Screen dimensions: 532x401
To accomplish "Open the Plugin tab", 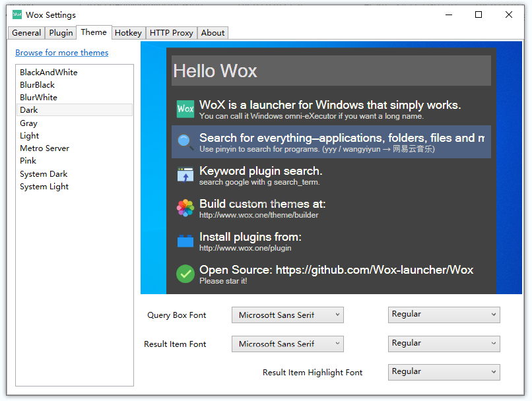I will 61,33.
